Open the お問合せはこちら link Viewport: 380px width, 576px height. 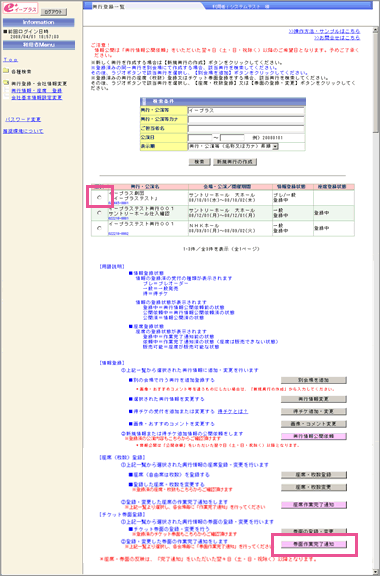(x=337, y=38)
